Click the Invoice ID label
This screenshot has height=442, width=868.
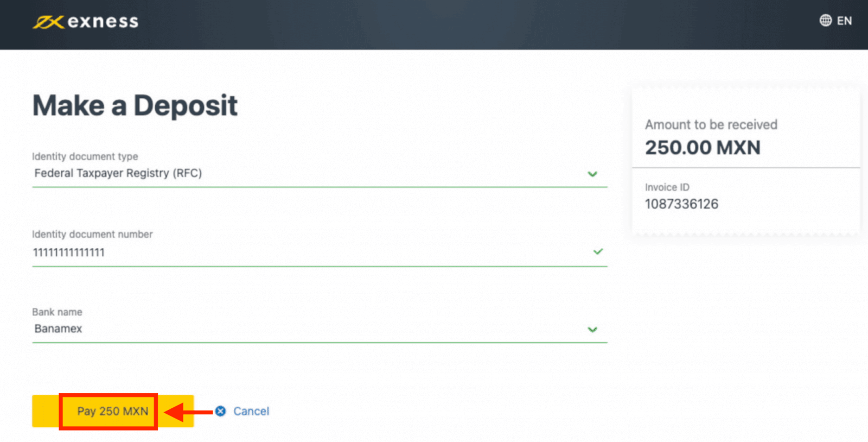coord(667,187)
